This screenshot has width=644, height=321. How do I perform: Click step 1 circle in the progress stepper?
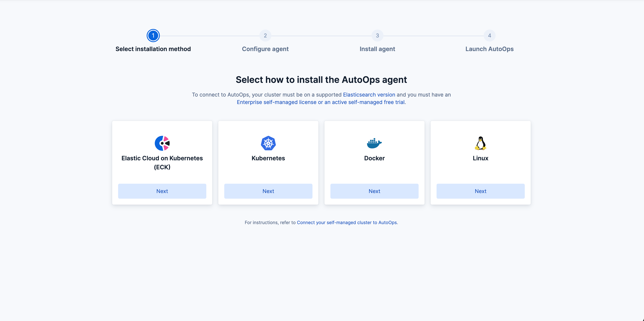(x=153, y=36)
